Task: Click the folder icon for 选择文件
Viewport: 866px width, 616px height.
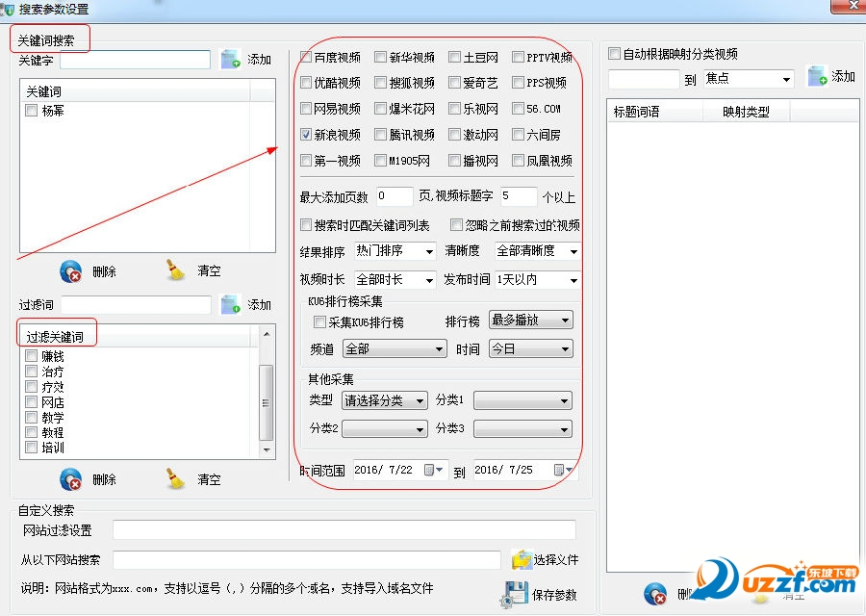Action: 522,559
